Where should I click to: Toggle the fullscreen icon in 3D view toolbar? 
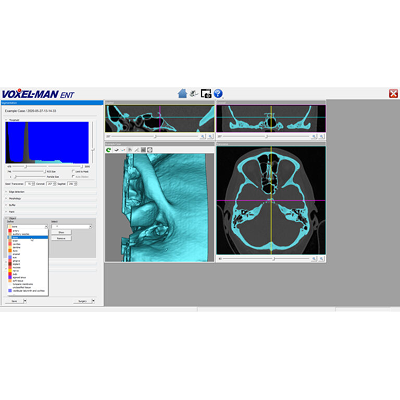(x=150, y=150)
